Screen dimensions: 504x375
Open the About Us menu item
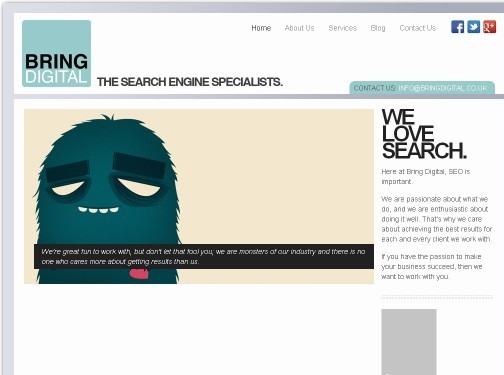(299, 28)
